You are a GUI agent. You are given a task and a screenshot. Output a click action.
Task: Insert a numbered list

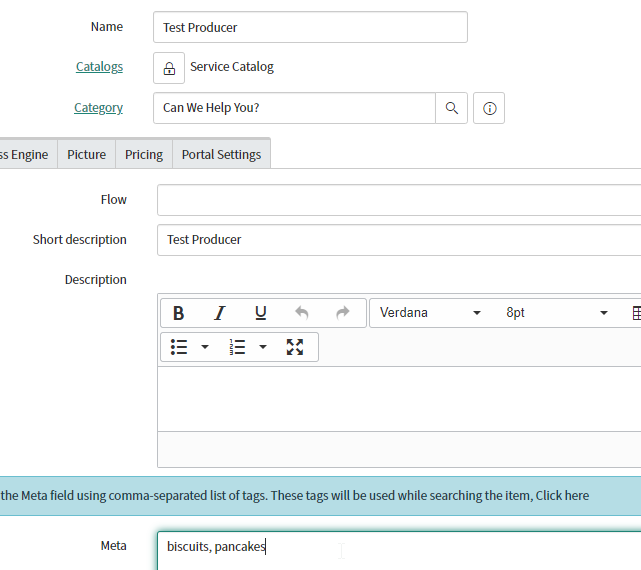[237, 347]
